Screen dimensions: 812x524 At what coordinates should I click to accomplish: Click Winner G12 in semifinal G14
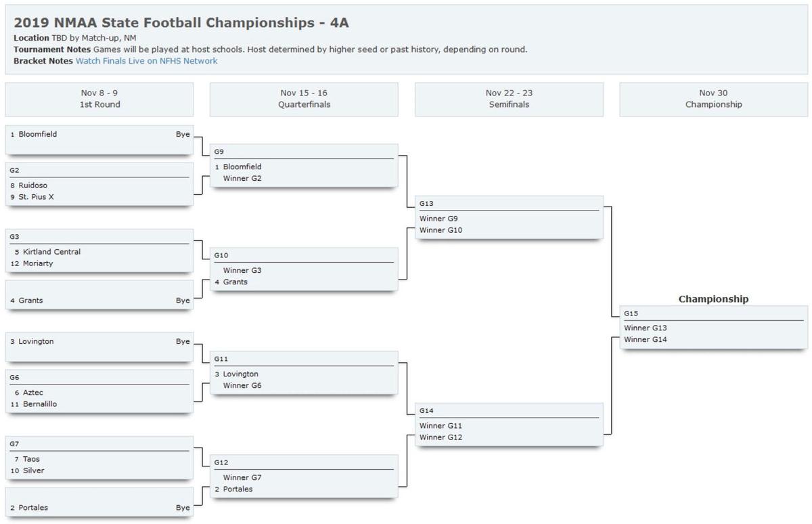440,437
